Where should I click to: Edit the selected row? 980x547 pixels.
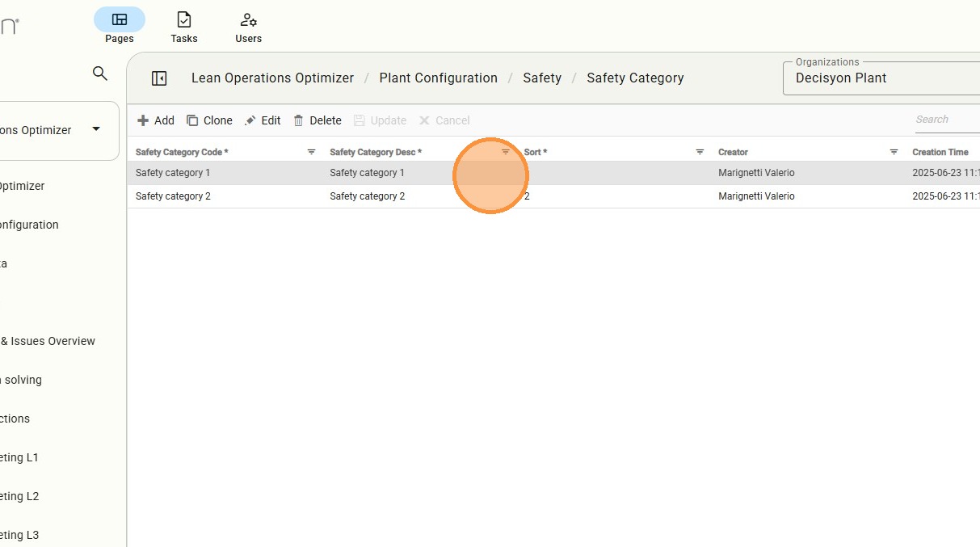tap(263, 120)
